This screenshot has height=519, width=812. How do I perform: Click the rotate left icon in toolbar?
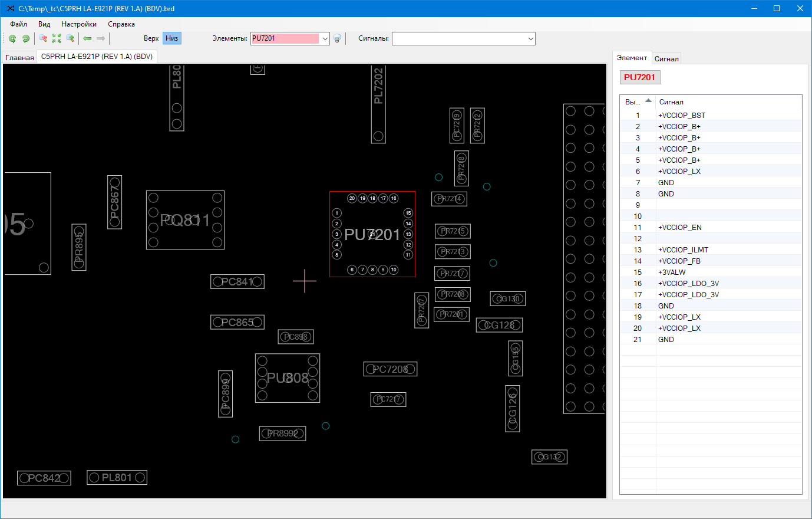pos(12,39)
